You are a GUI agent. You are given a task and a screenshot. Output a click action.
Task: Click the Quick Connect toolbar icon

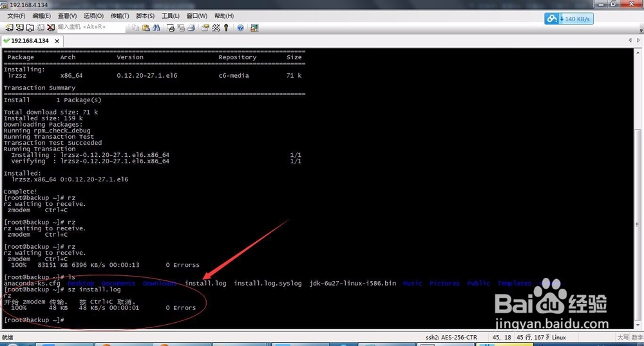(x=19, y=28)
